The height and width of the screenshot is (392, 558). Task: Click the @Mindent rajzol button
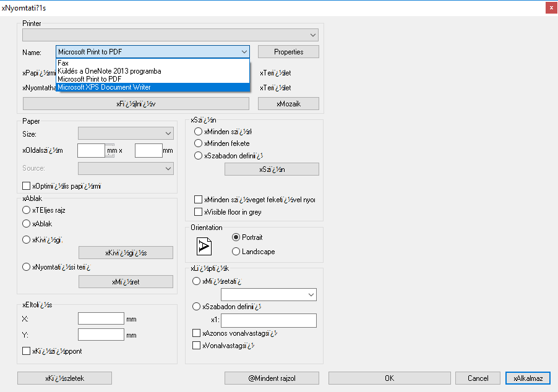272,378
